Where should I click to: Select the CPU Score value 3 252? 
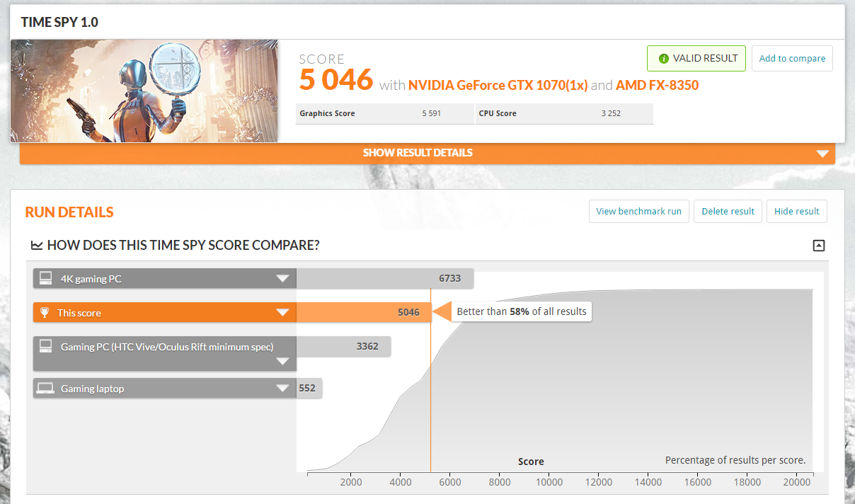click(610, 113)
